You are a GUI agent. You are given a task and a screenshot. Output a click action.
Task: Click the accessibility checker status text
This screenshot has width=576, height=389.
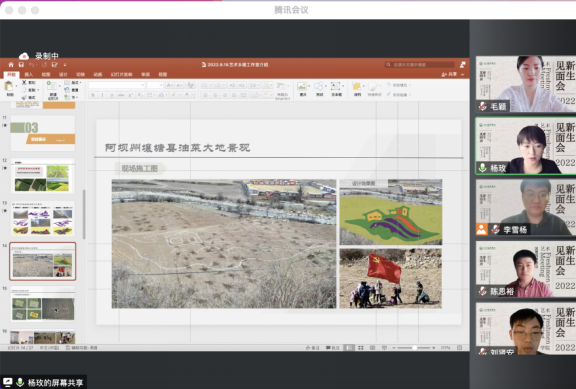pyautogui.click(x=82, y=347)
